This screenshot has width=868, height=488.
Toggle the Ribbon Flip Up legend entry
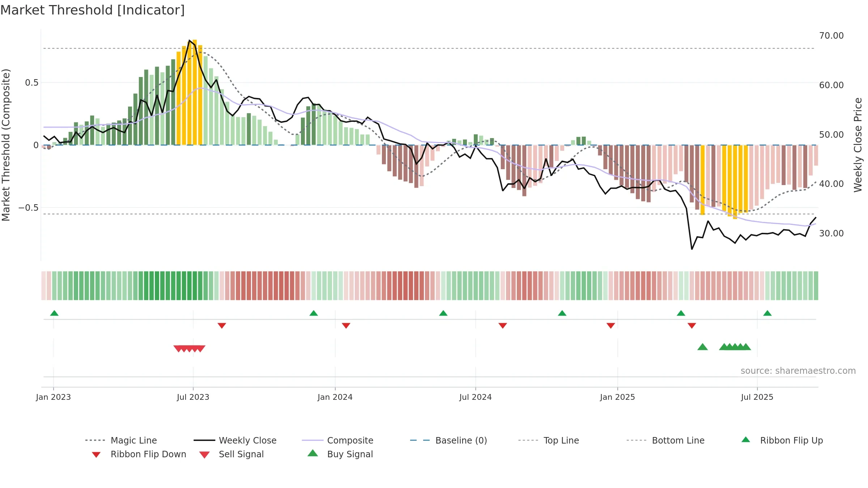782,440
